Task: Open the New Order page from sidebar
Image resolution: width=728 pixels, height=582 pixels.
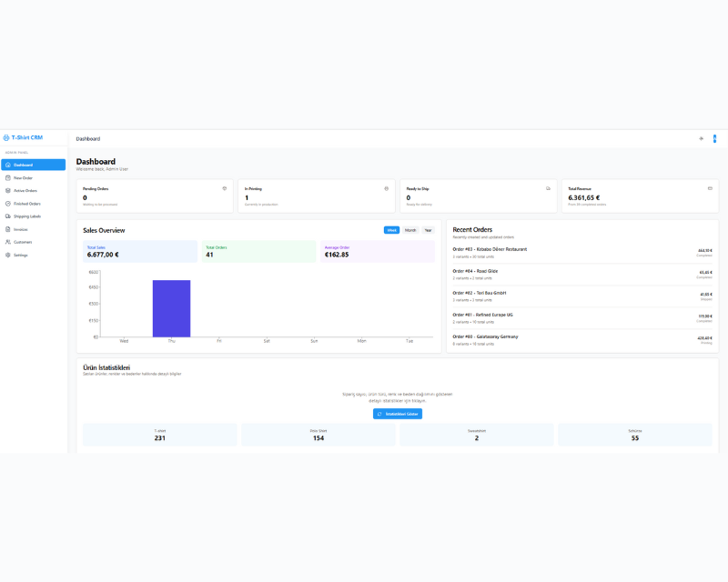Action: 23,178
